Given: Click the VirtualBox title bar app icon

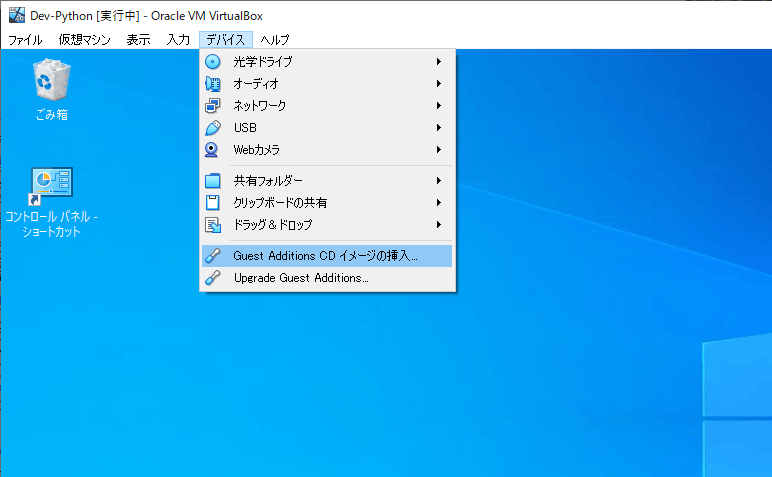Looking at the screenshot, I should coord(17,15).
